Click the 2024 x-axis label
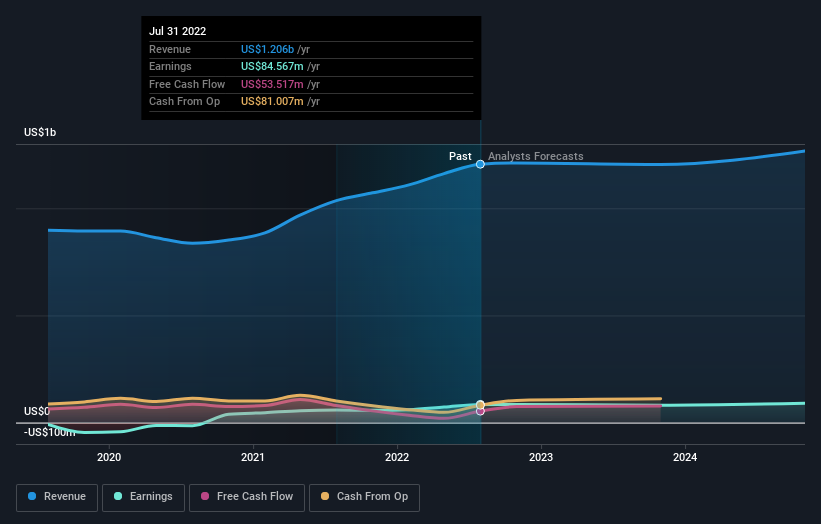 pyautogui.click(x=685, y=457)
